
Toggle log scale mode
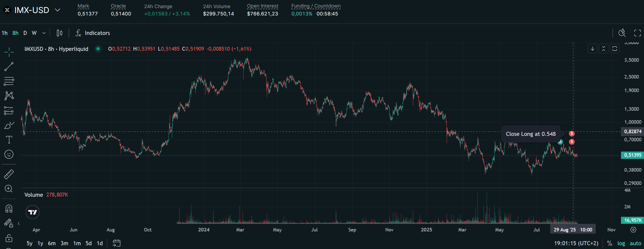[x=621, y=243]
